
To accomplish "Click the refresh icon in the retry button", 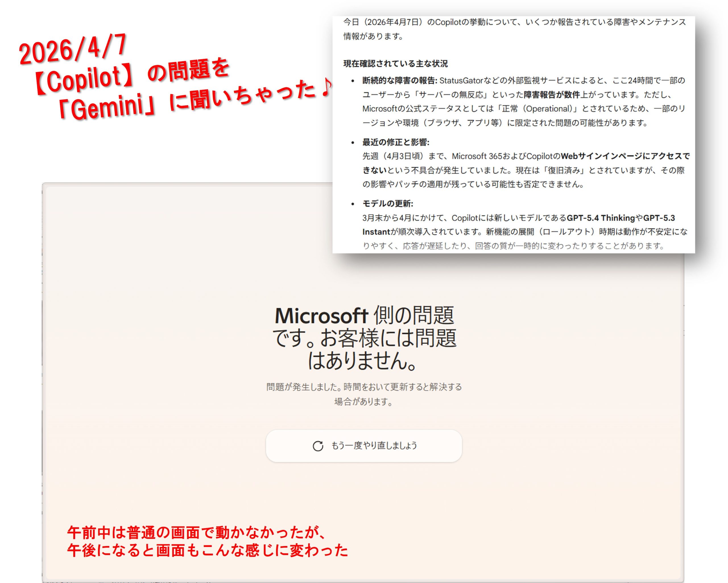I will point(318,446).
